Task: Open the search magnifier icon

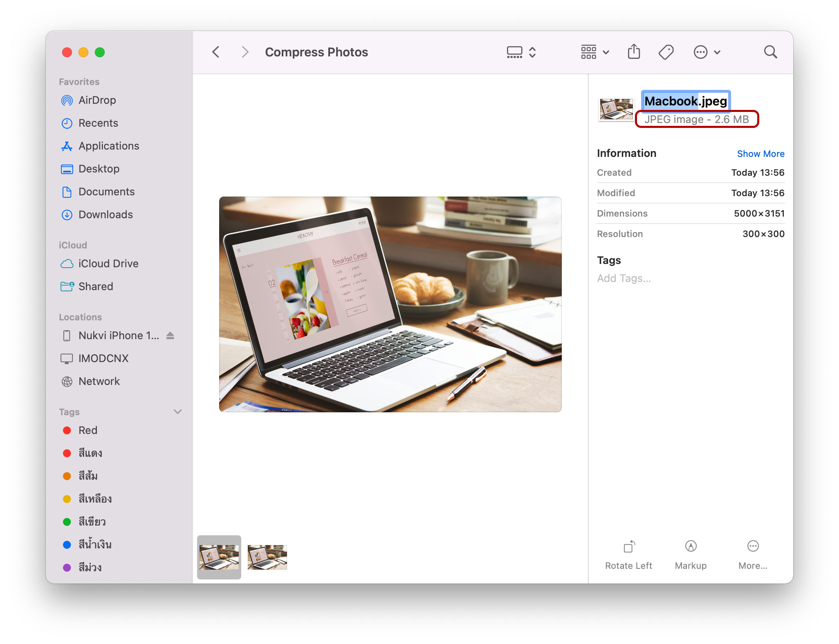Action: tap(770, 52)
